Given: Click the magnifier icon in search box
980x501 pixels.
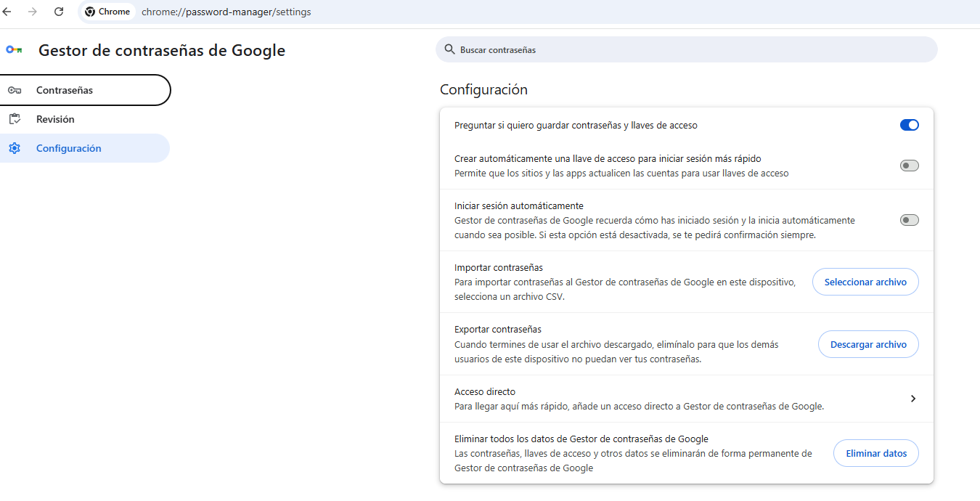Looking at the screenshot, I should 450,49.
